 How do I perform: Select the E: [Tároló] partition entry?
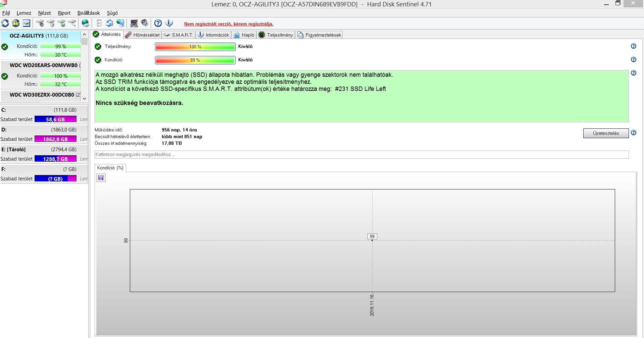44,154
